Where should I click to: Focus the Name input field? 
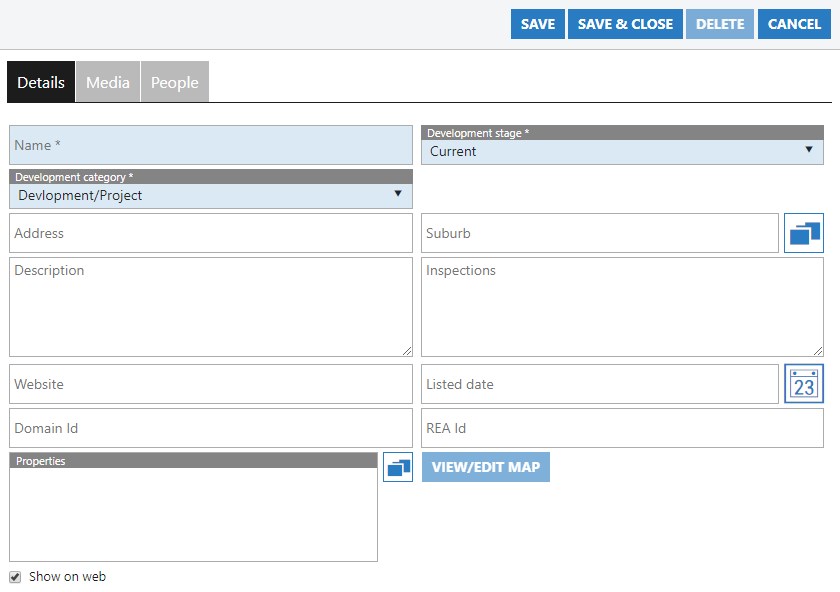(x=210, y=145)
